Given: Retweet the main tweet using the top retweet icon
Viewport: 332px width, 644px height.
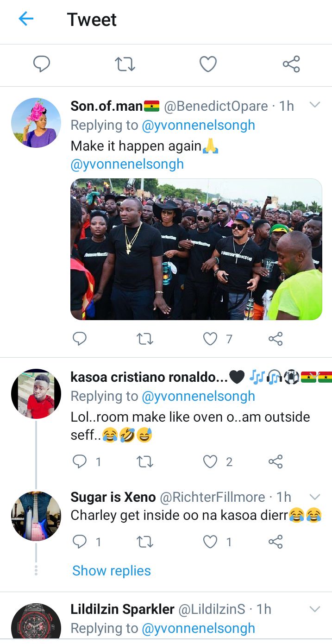Looking at the screenshot, I should 125,64.
